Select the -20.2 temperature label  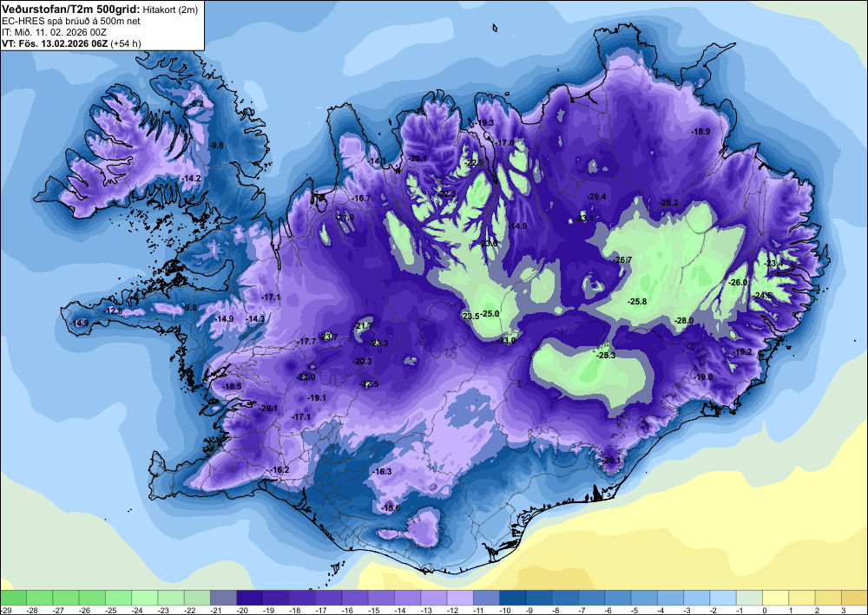668,203
